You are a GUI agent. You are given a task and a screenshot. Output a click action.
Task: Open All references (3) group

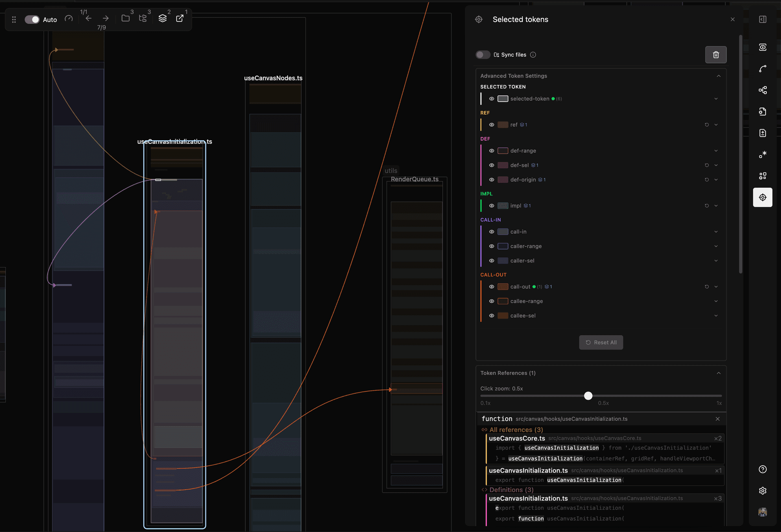[516, 430]
